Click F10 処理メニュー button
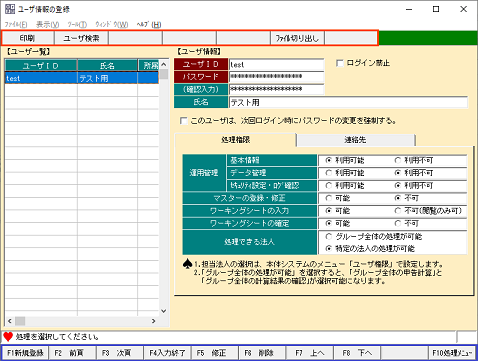Viewport: 478px width, 361px height. coord(452,353)
